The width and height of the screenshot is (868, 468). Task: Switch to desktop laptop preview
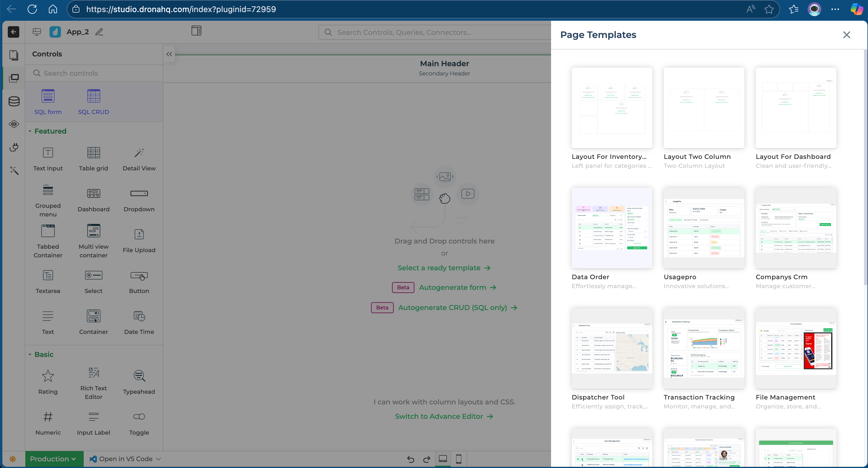[x=443, y=459]
